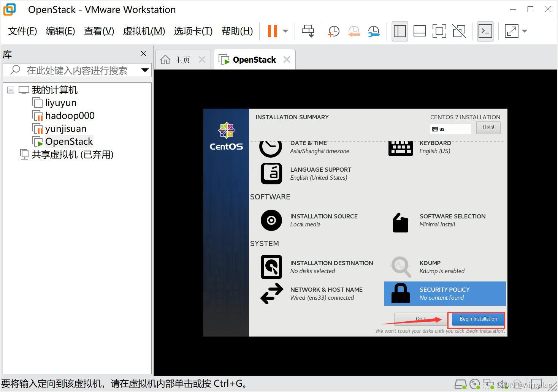
Task: Close the 库 library panel
Action: pos(143,54)
